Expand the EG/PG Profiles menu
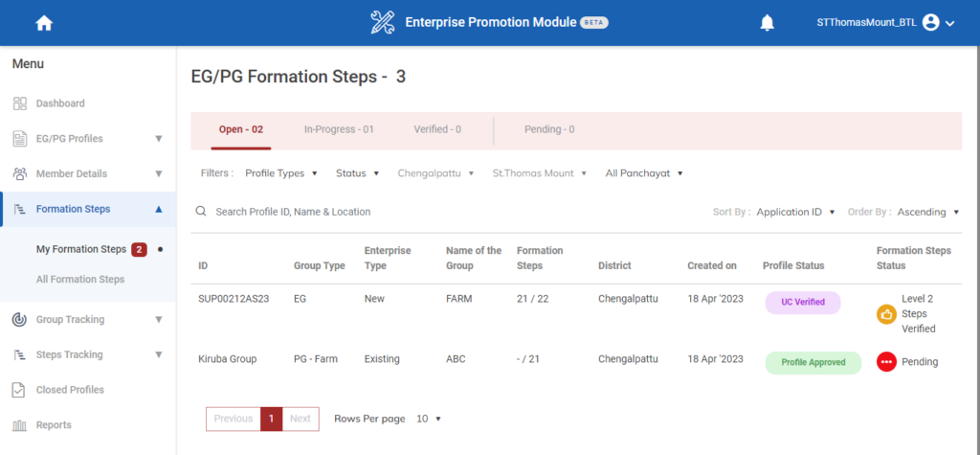Viewport: 980px width, 455px height. point(159,139)
